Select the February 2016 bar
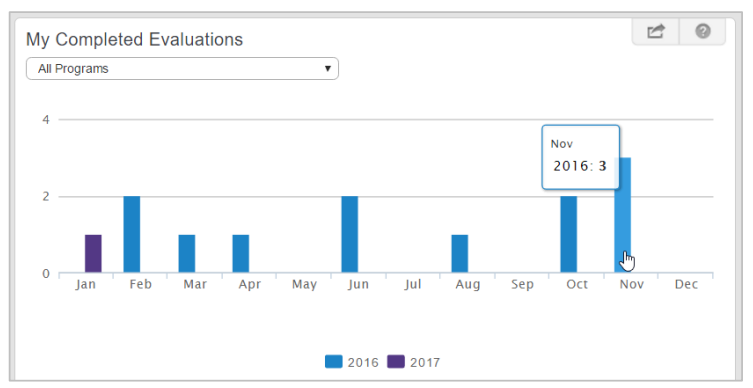The width and height of the screenshot is (753, 388). 132,234
